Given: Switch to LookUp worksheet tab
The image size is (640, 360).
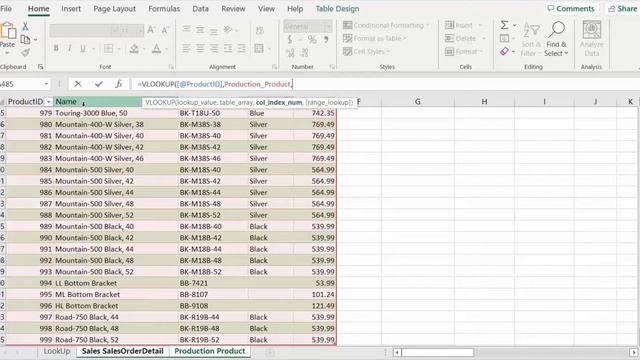Looking at the screenshot, I should tap(57, 351).
